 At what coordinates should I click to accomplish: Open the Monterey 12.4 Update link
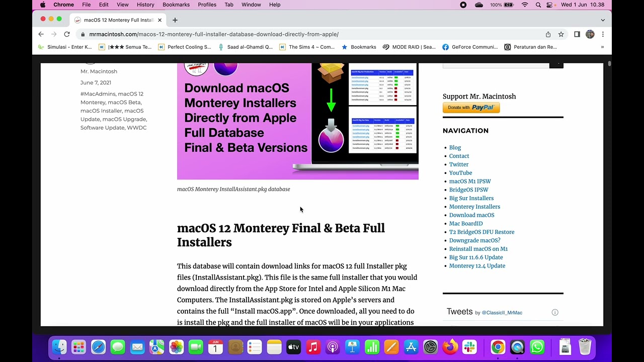pyautogui.click(x=477, y=265)
